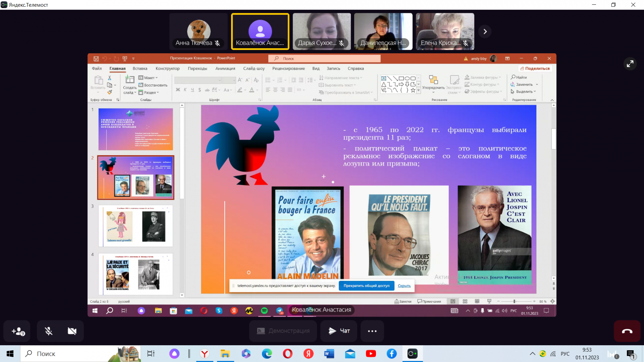644x362 pixels.
Task: Toggle underline Ч formatting
Action: (192, 90)
